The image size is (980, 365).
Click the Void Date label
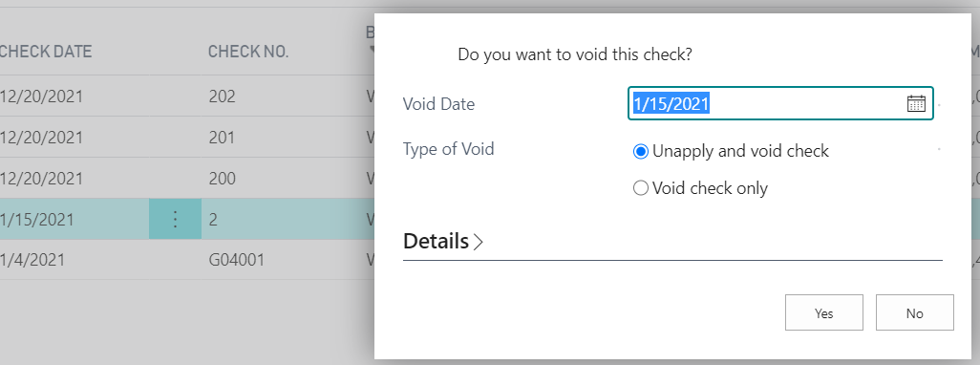[x=438, y=104]
